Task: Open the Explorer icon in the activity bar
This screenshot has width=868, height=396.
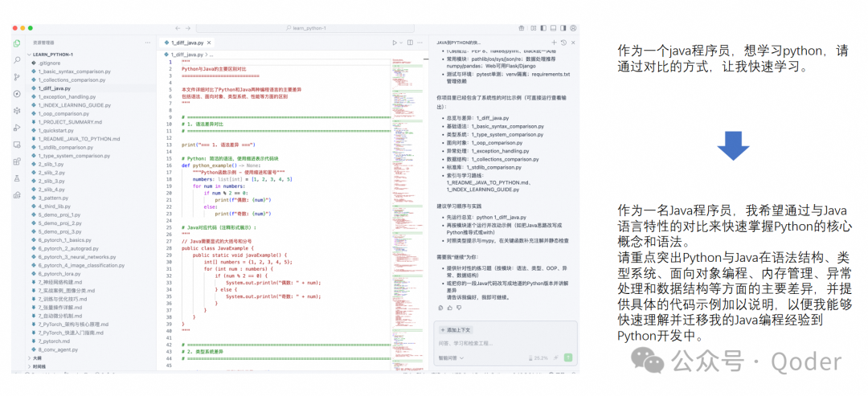Action: pyautogui.click(x=17, y=43)
